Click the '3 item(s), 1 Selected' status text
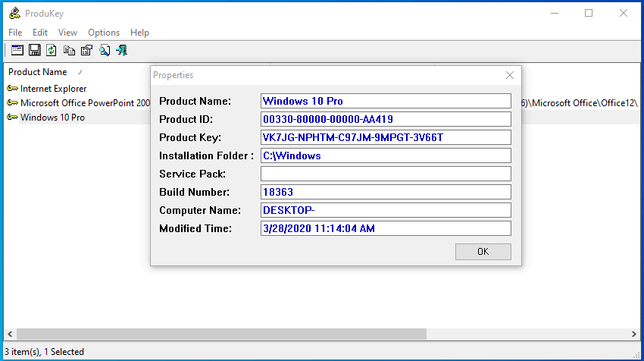 click(45, 352)
